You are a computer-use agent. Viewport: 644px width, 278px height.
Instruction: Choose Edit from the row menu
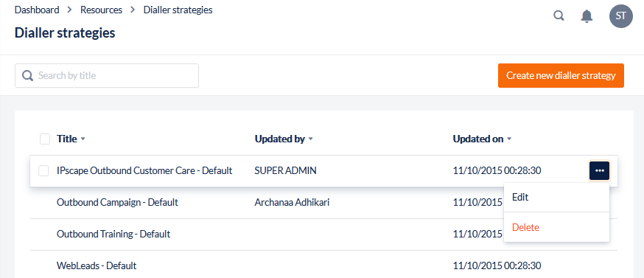556,198
